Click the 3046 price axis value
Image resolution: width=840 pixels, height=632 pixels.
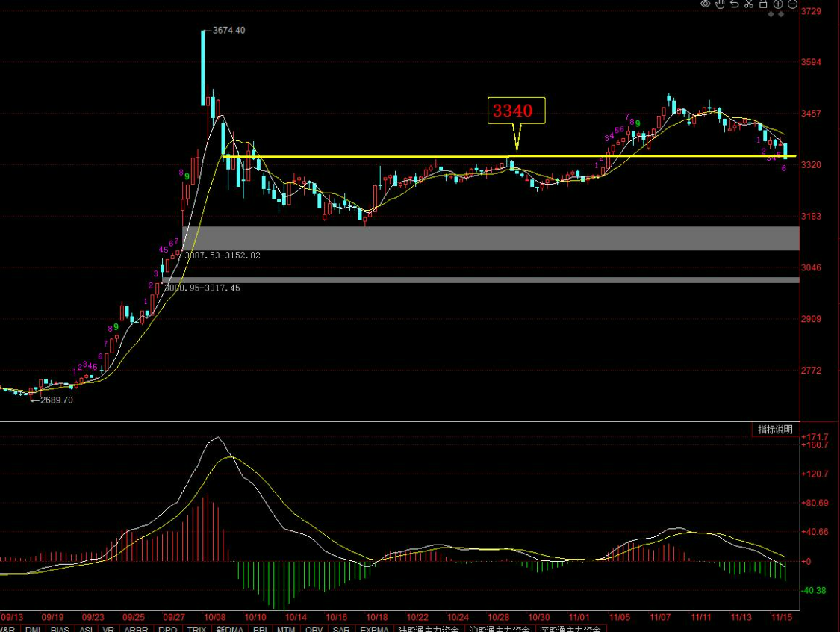pos(811,268)
